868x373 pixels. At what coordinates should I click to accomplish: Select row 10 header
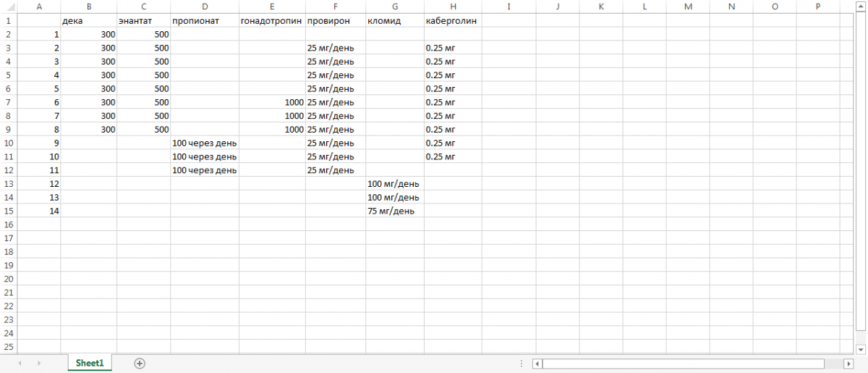coord(8,143)
